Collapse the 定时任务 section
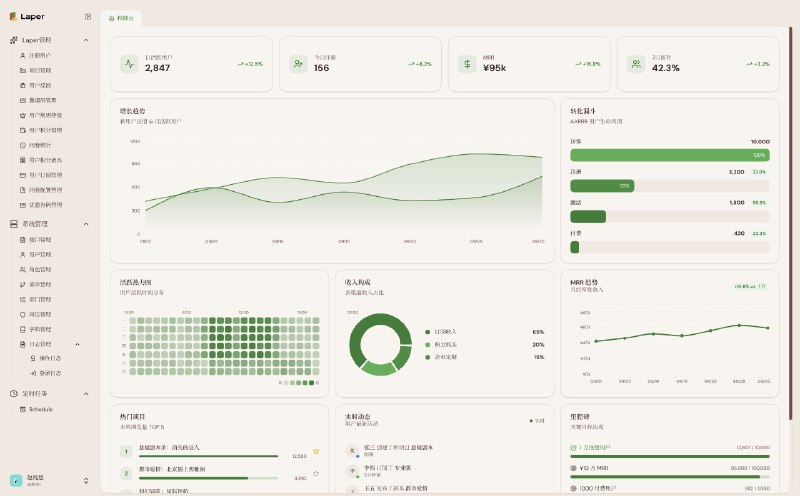 (x=86, y=394)
